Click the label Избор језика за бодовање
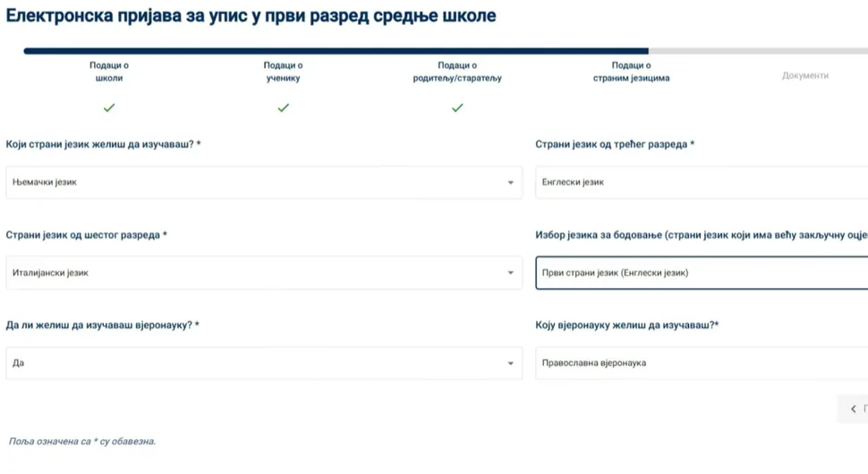The width and height of the screenshot is (868, 474). pos(702,235)
